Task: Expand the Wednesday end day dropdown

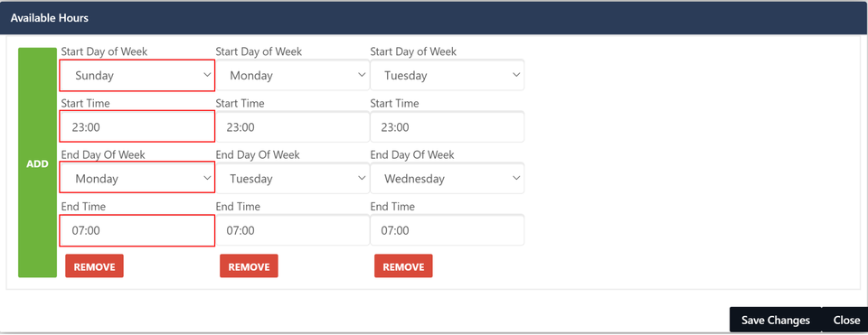Action: pos(447,178)
